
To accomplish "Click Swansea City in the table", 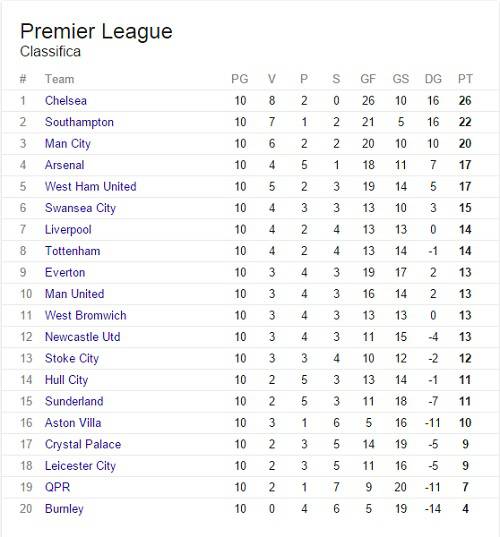I will pyautogui.click(x=80, y=208).
